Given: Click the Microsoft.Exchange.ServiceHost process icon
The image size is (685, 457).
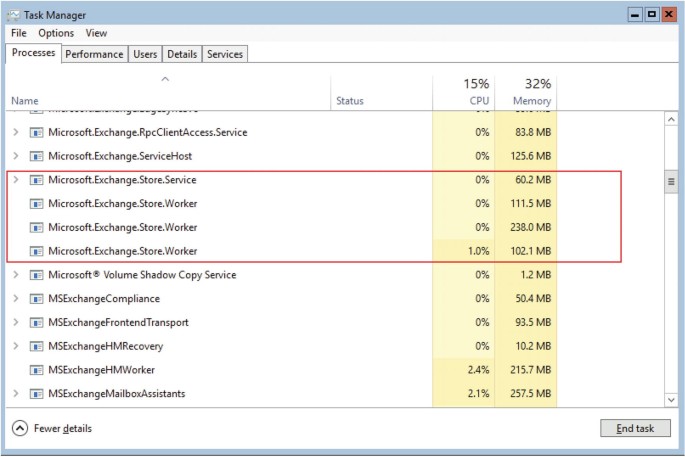Looking at the screenshot, I should (36, 156).
